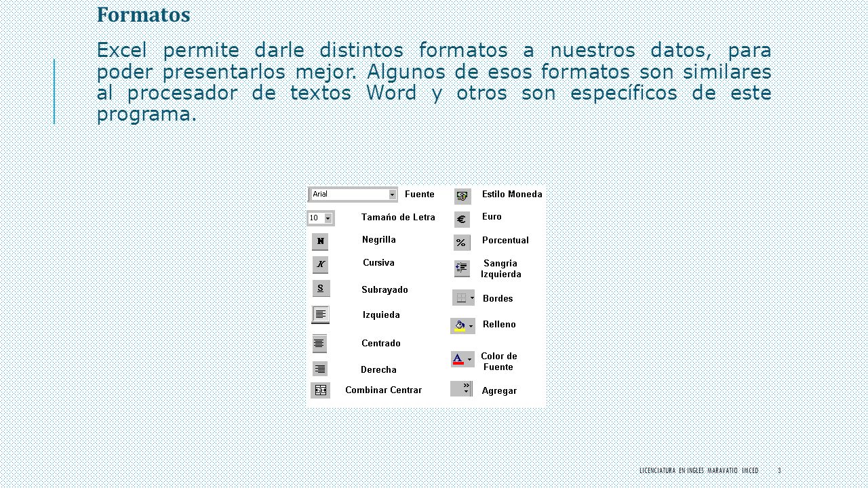This screenshot has height=488, width=868.
Task: Click the 'Fuente' label
Action: [420, 194]
